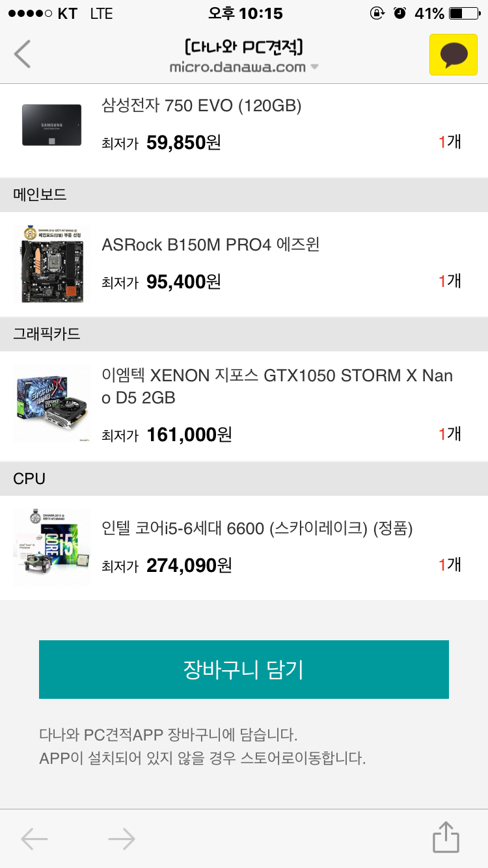Open Intel Core i5 CPU box image
Viewport: 488px width, 868px height.
pyautogui.click(x=52, y=547)
